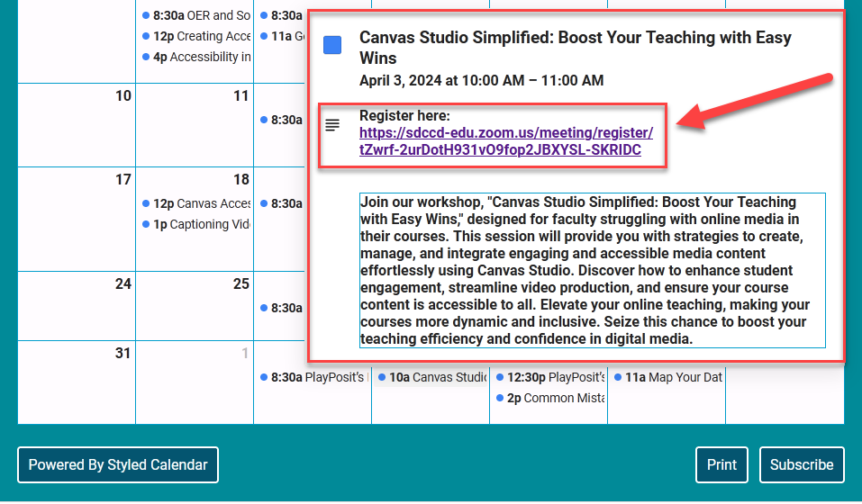The height and width of the screenshot is (504, 862).
Task: Click the popup event title text
Action: (x=575, y=48)
